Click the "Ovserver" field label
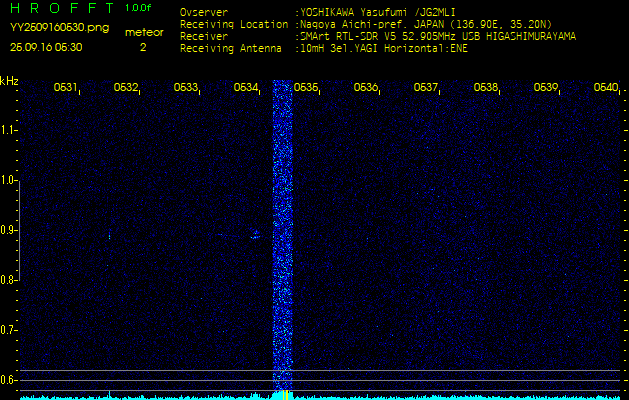 pyautogui.click(x=204, y=12)
